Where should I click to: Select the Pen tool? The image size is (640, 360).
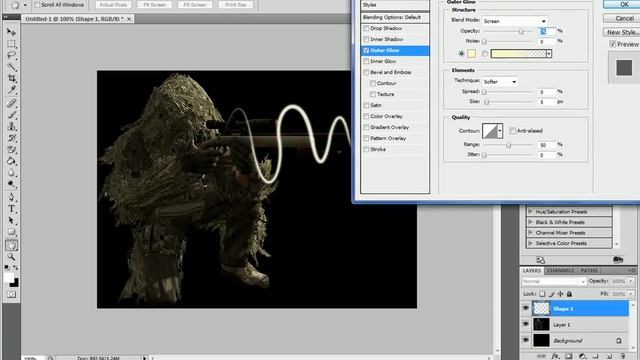tap(11, 198)
